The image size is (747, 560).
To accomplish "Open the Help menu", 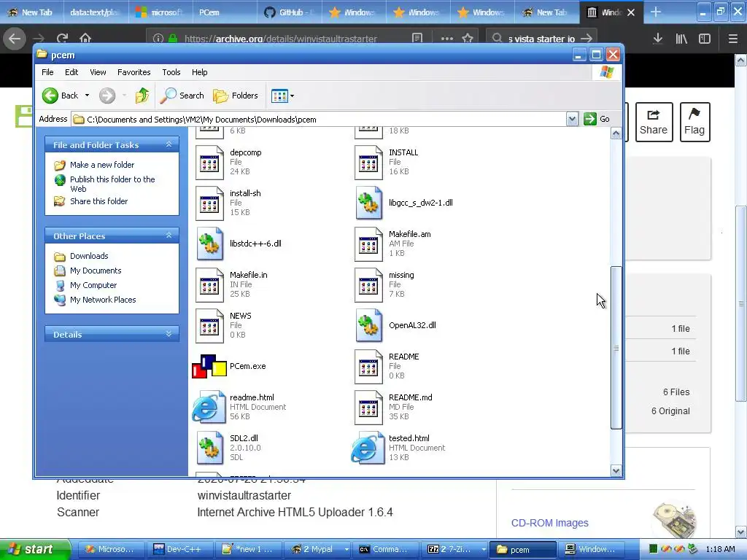I will click(200, 72).
